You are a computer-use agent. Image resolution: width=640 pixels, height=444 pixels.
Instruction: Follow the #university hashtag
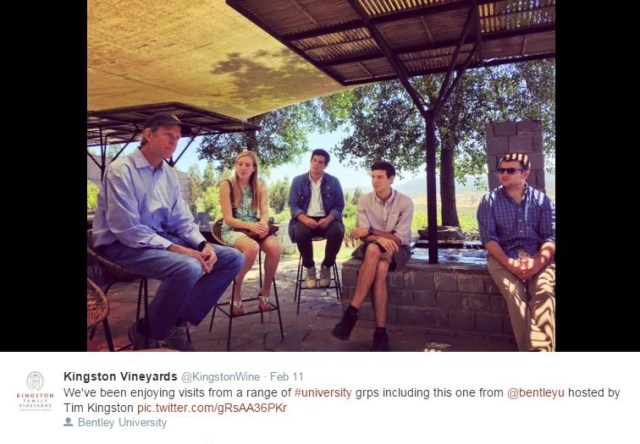(x=323, y=393)
